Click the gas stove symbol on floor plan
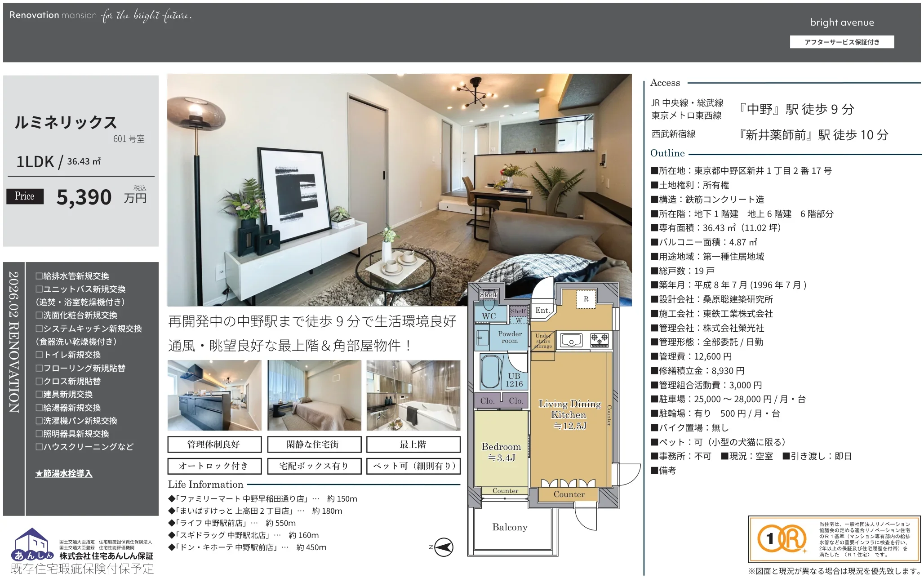Viewport: 924px width, 578px height. [x=599, y=339]
